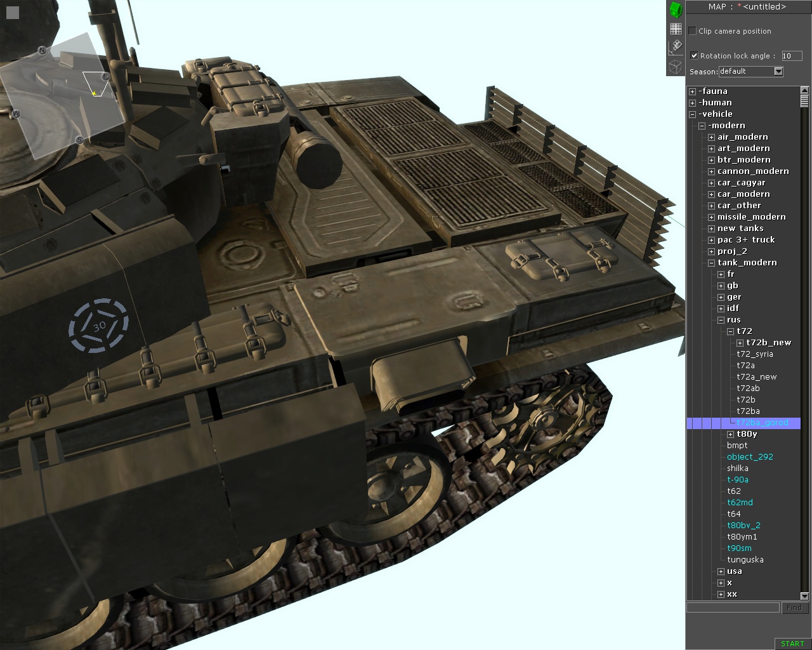
Task: Select the object_292 entry
Action: pos(750,457)
